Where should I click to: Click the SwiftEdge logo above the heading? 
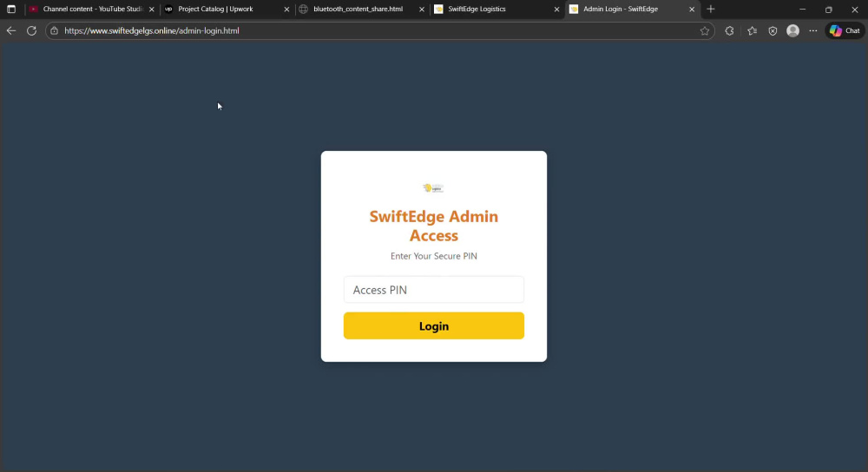433,188
